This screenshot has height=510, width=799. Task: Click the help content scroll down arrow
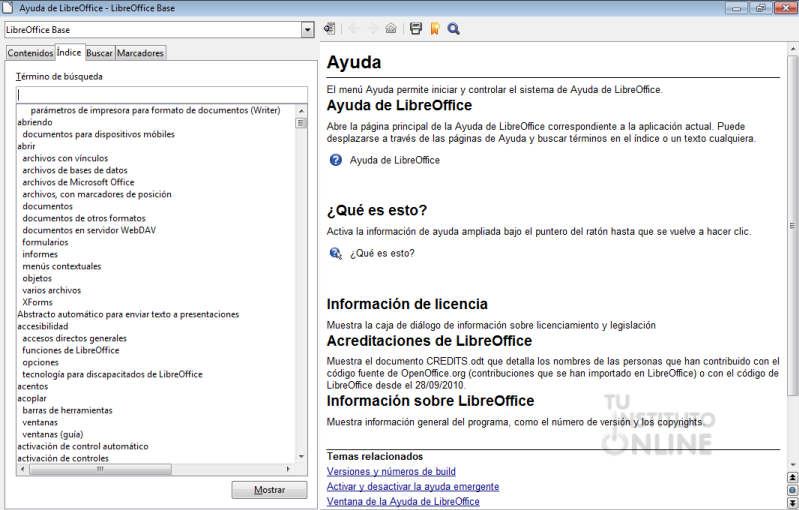[792, 465]
